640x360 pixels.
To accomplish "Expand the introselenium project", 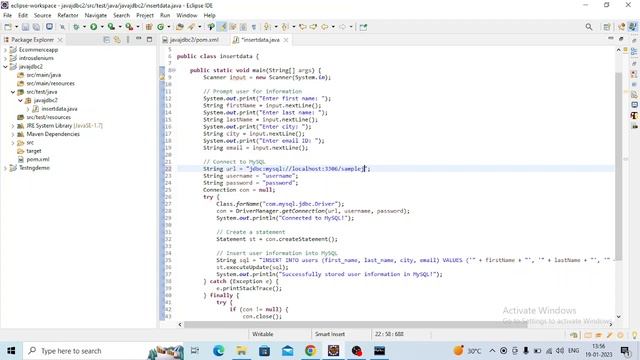I will [x=5, y=58].
